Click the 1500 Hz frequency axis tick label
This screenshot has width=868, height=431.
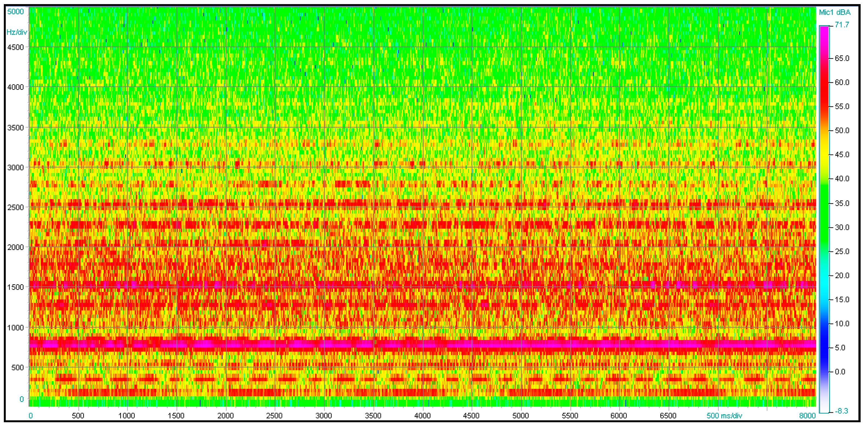tap(16, 287)
